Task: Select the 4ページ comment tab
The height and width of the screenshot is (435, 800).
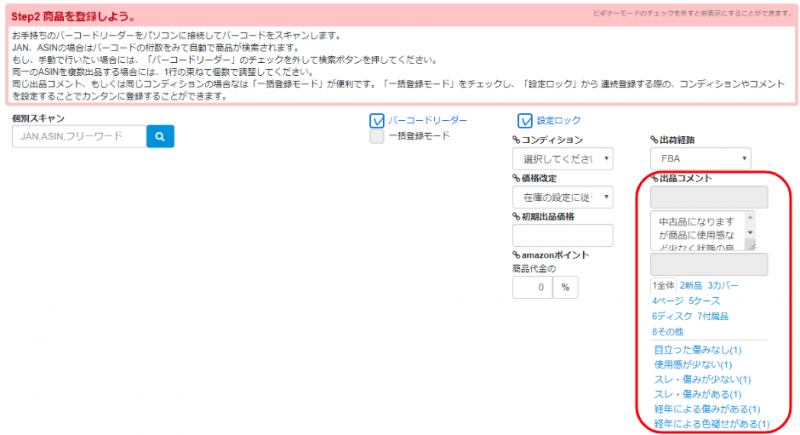Action: point(667,301)
